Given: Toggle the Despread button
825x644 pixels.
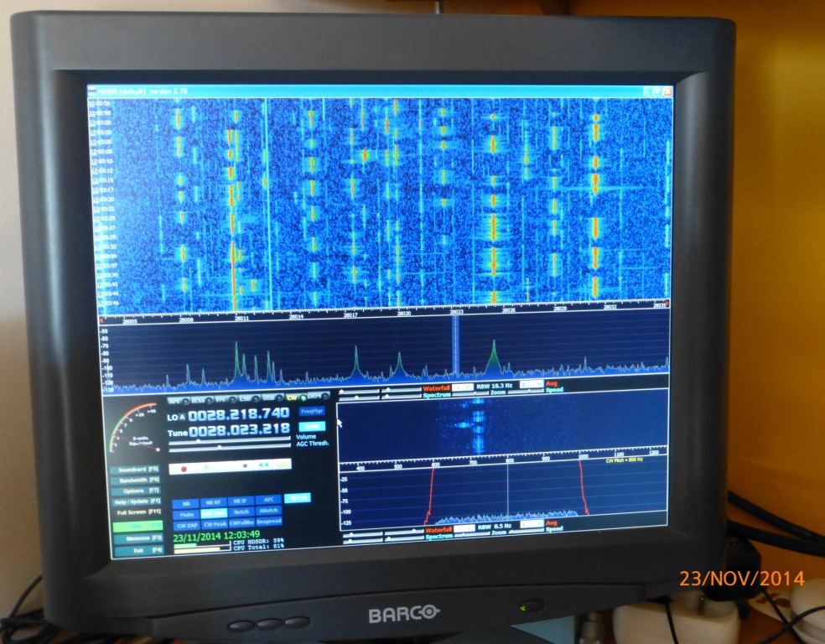Looking at the screenshot, I should [x=269, y=522].
